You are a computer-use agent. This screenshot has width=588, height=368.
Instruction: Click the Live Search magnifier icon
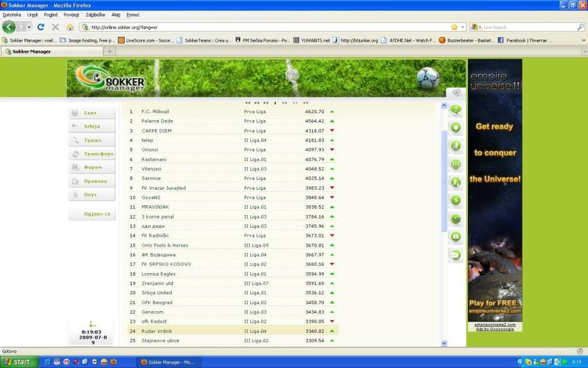click(x=580, y=27)
